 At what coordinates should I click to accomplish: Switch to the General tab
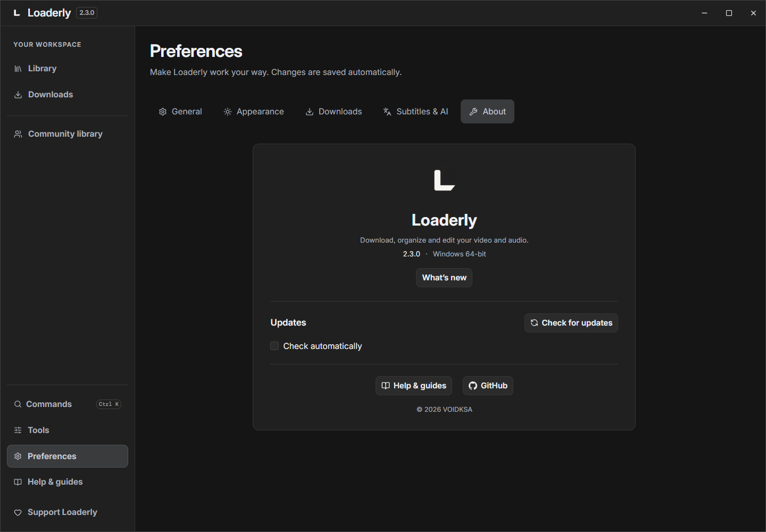pos(180,112)
